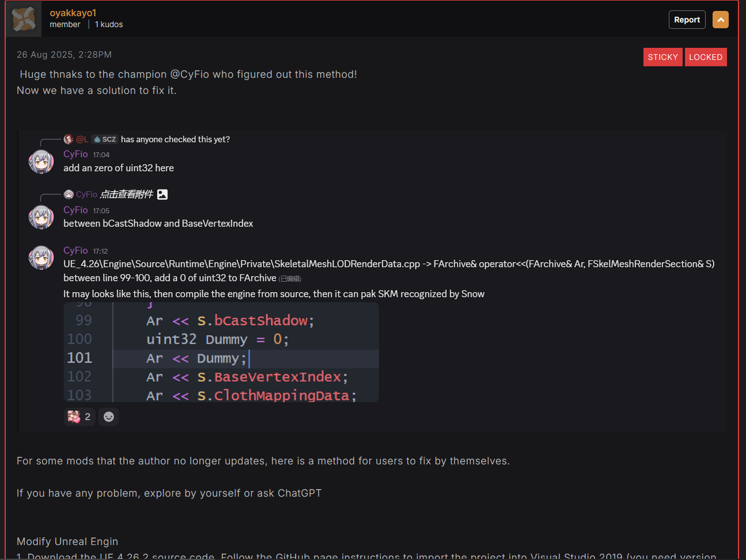746x560 pixels.
Task: Open the oyakkayo1 username link
Action: click(73, 13)
